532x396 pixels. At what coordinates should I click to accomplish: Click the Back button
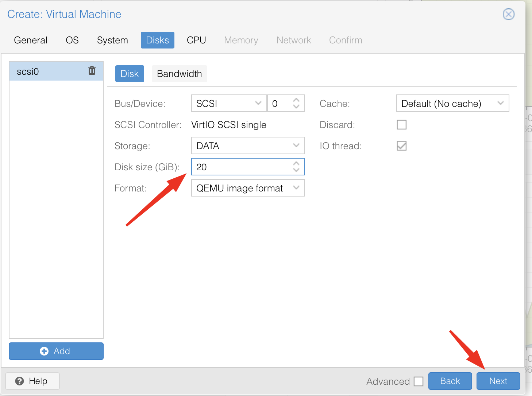click(x=450, y=381)
